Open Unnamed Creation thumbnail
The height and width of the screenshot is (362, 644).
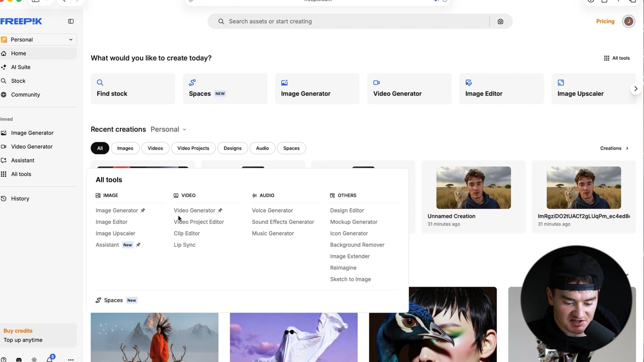pyautogui.click(x=473, y=188)
